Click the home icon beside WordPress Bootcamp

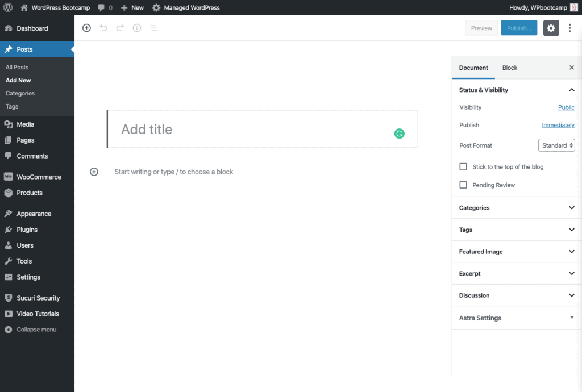24,7
